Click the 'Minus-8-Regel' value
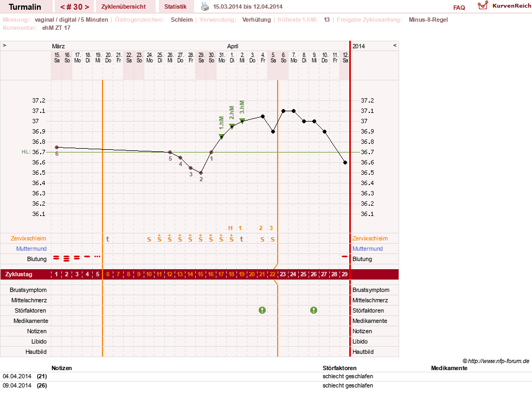 [x=428, y=20]
